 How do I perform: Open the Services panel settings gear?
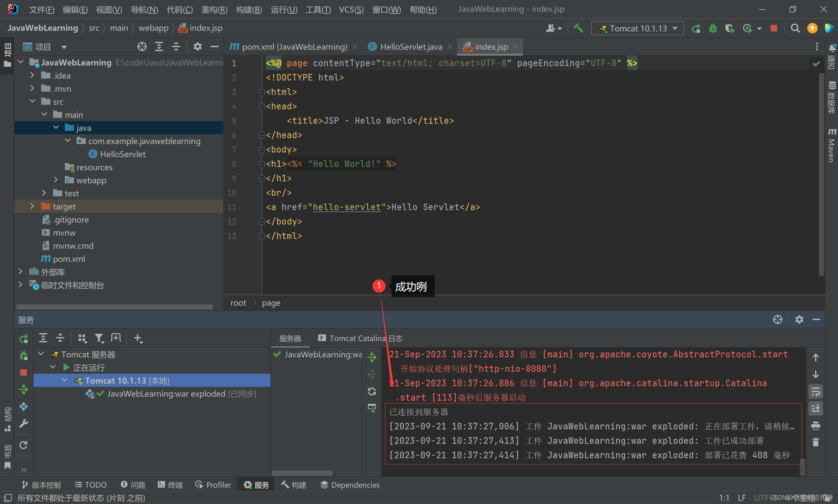tap(799, 319)
